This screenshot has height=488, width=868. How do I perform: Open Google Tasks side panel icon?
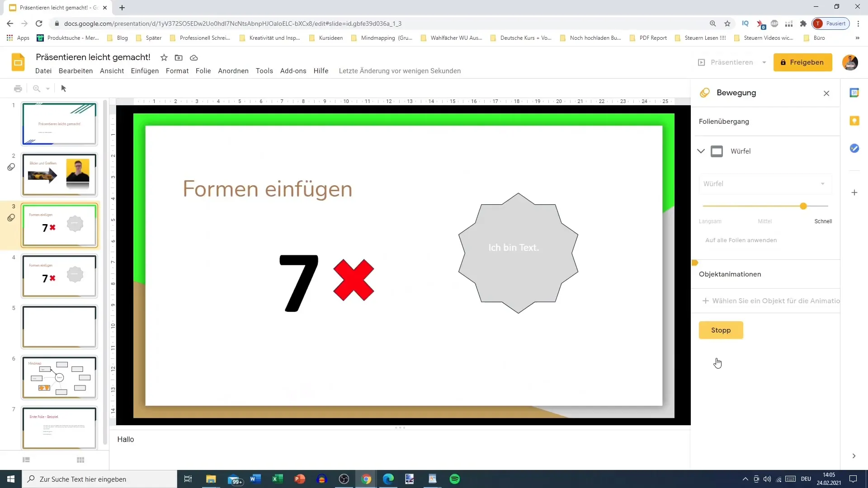tap(854, 148)
